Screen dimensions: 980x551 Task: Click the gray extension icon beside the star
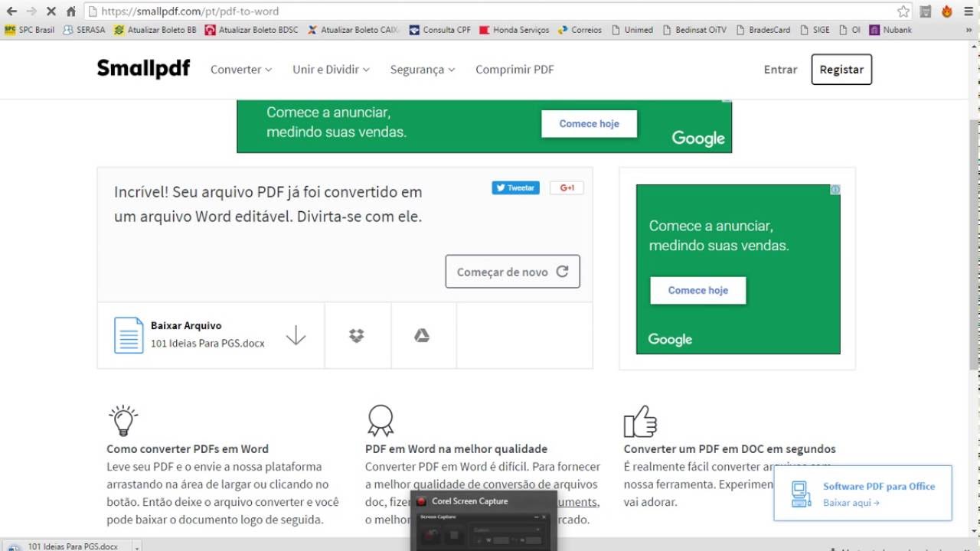click(926, 11)
